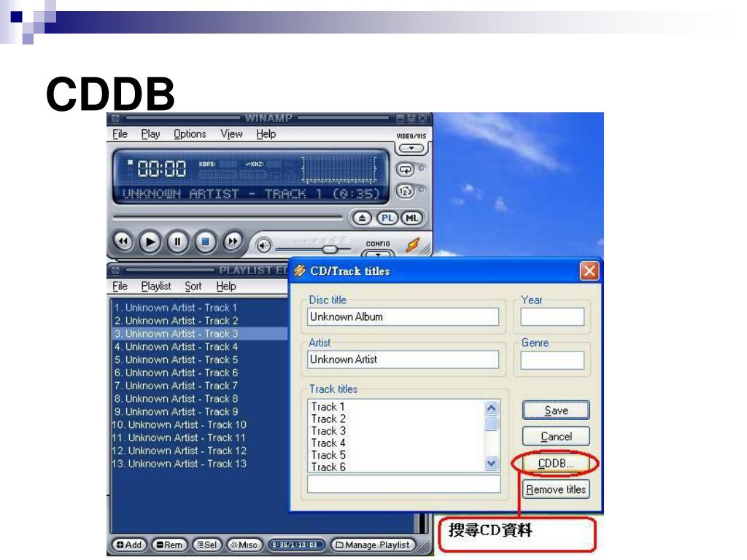Select '5. Unknown Artist - Track 5' in playlist

click(x=200, y=359)
